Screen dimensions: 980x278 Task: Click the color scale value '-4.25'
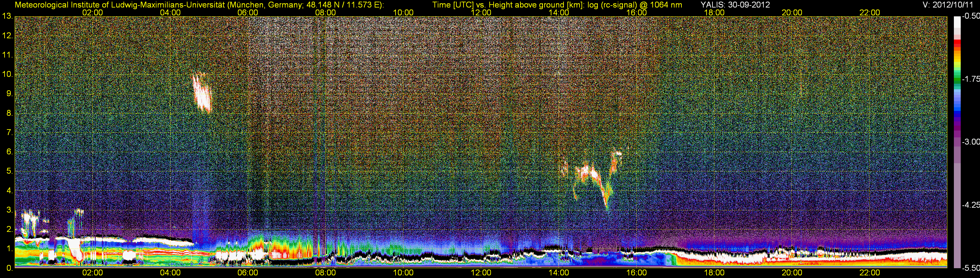tap(971, 205)
